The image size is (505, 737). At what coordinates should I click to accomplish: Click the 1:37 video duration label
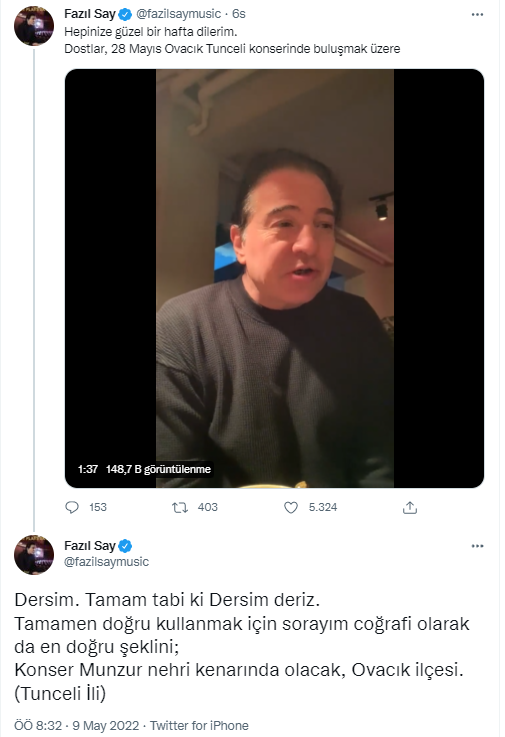tap(88, 469)
